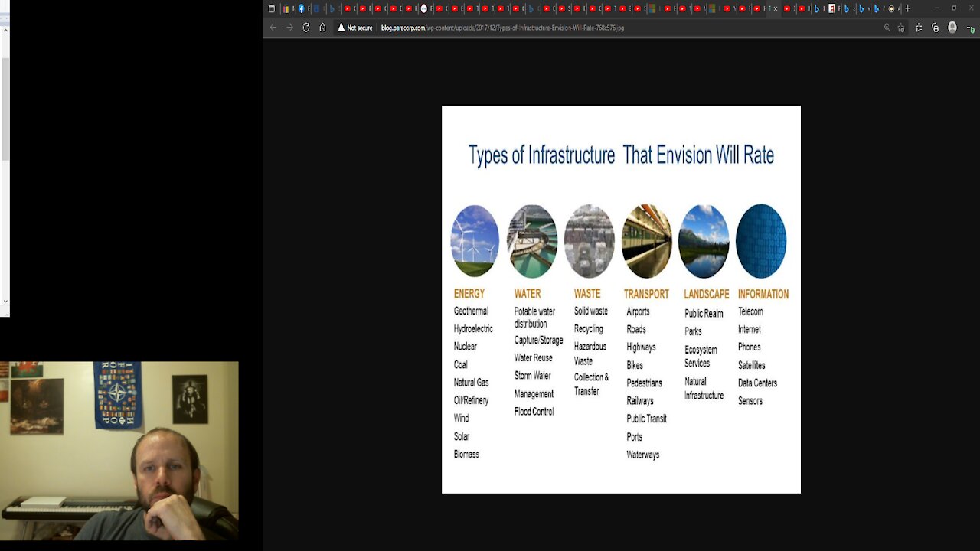This screenshot has height=551, width=980.
Task: Open a new browser tab
Action: click(x=907, y=8)
